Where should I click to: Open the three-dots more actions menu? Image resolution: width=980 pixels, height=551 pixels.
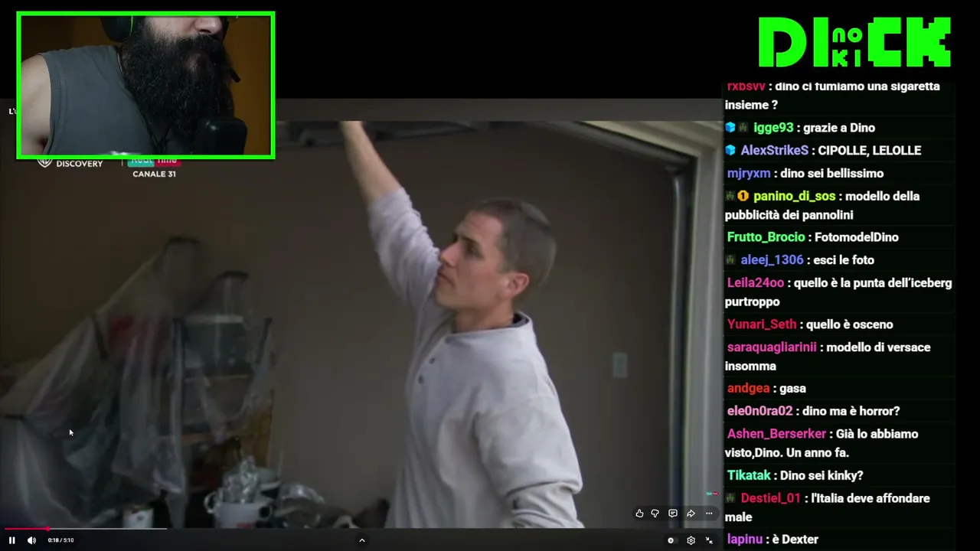pyautogui.click(x=709, y=514)
